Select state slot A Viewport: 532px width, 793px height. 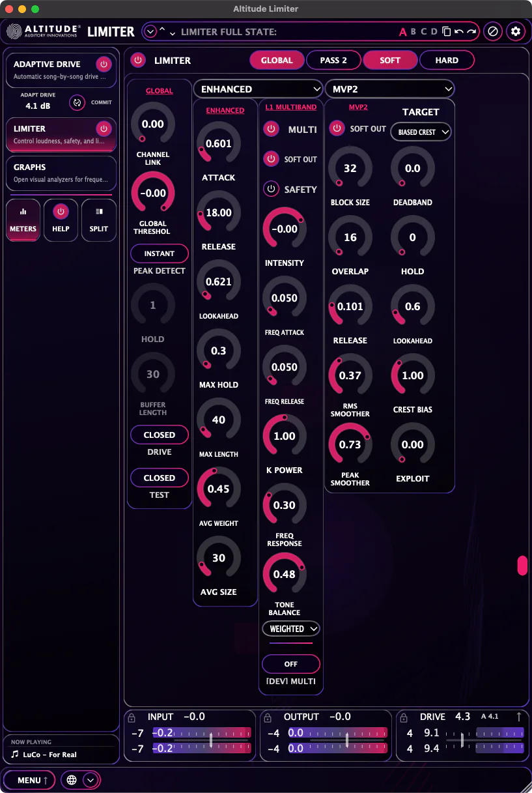pos(402,31)
